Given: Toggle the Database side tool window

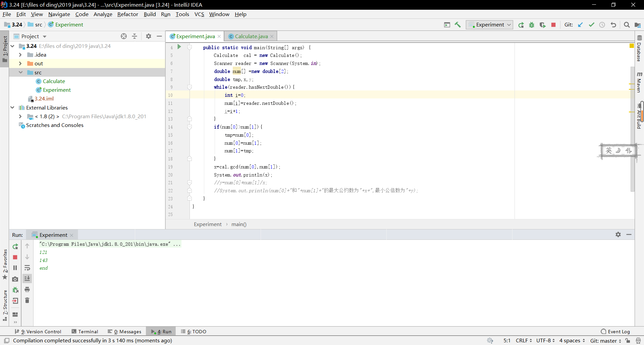Looking at the screenshot, I should pyautogui.click(x=639, y=48).
